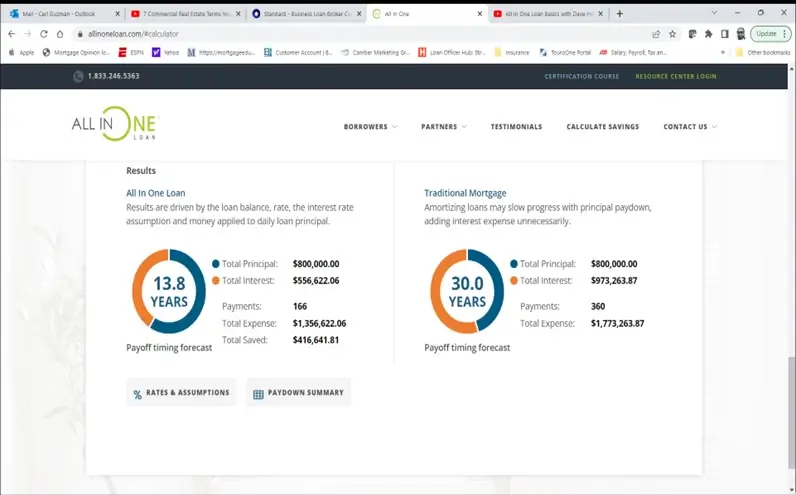Open the Mortgage Opinion bookmark
Image resolution: width=796 pixels, height=495 pixels.
pos(76,52)
